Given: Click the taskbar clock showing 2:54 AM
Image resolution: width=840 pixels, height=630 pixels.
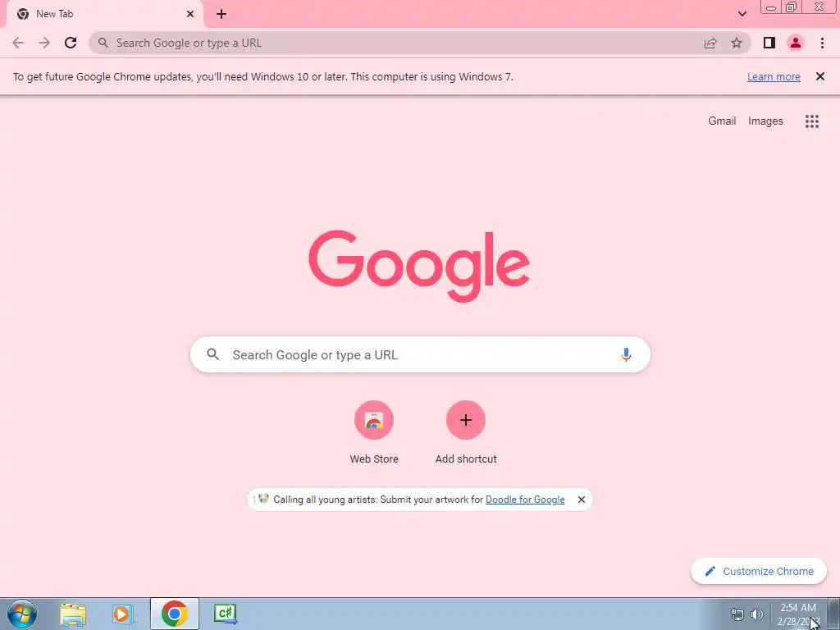Looking at the screenshot, I should click(x=798, y=614).
